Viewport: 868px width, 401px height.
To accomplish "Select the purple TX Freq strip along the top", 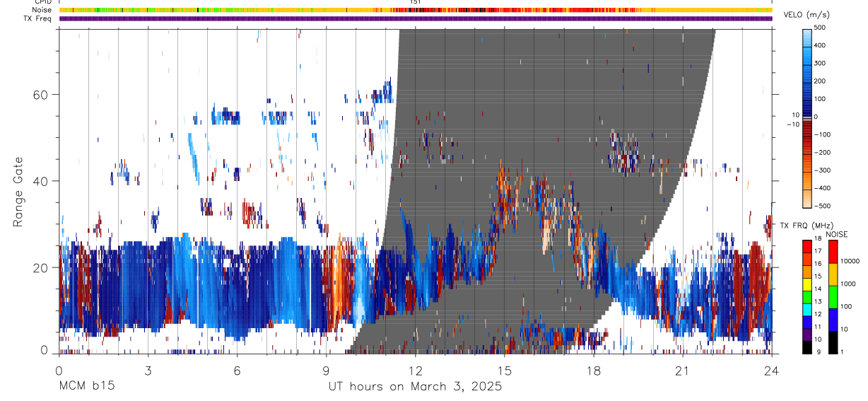I will pos(415,18).
